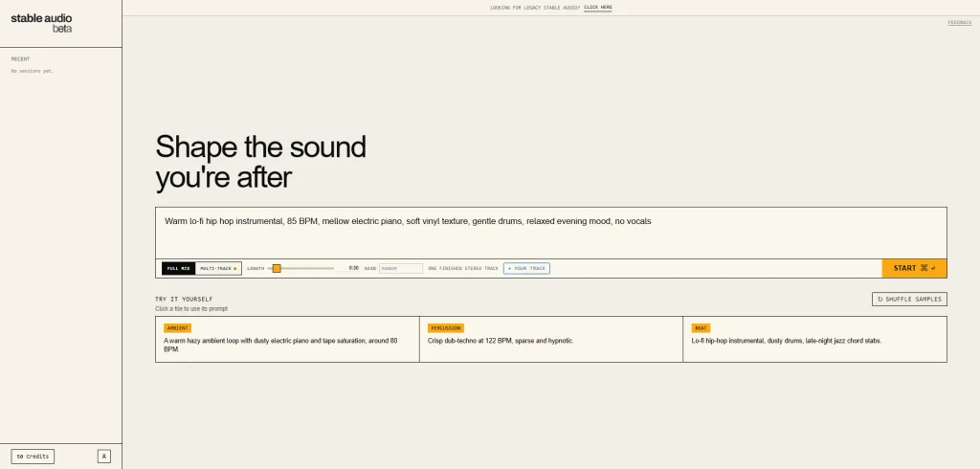This screenshot has width=980, height=469.
Task: Use the Percussion dub-techno sample tile
Action: point(550,339)
